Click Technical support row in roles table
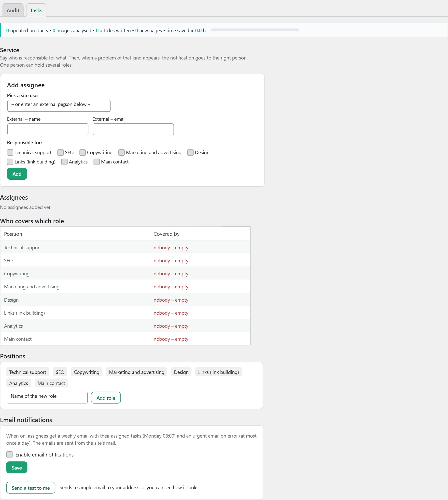Image resolution: width=448 pixels, height=500 pixels. coord(125,247)
